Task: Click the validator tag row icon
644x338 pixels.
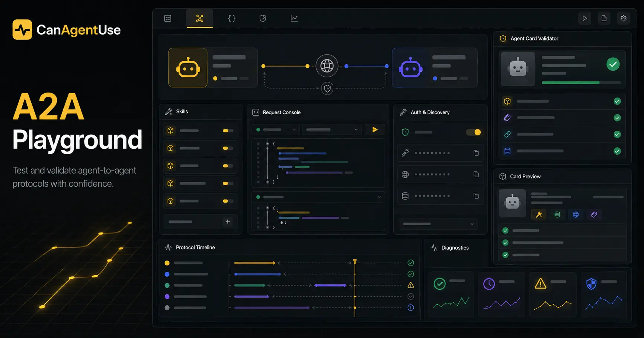Action: click(x=507, y=118)
